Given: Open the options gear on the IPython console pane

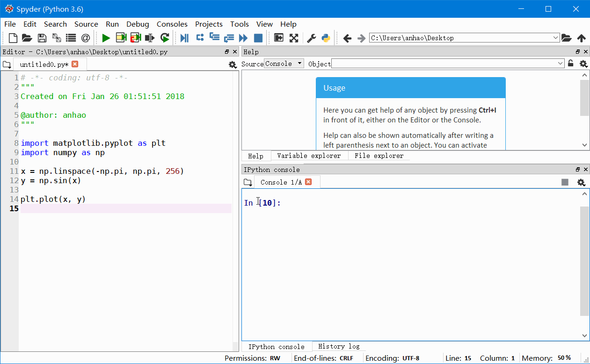Looking at the screenshot, I should coord(581,182).
